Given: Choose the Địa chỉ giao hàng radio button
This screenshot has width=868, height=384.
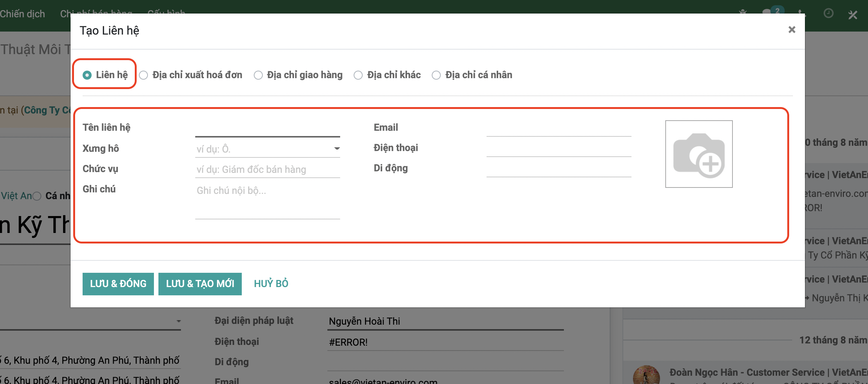Looking at the screenshot, I should (258, 75).
